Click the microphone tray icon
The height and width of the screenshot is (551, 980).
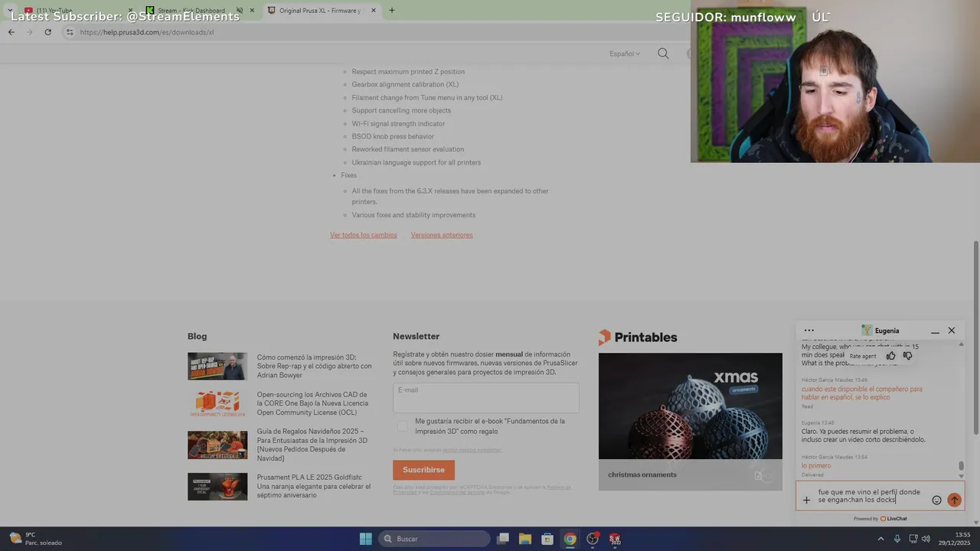(x=897, y=539)
